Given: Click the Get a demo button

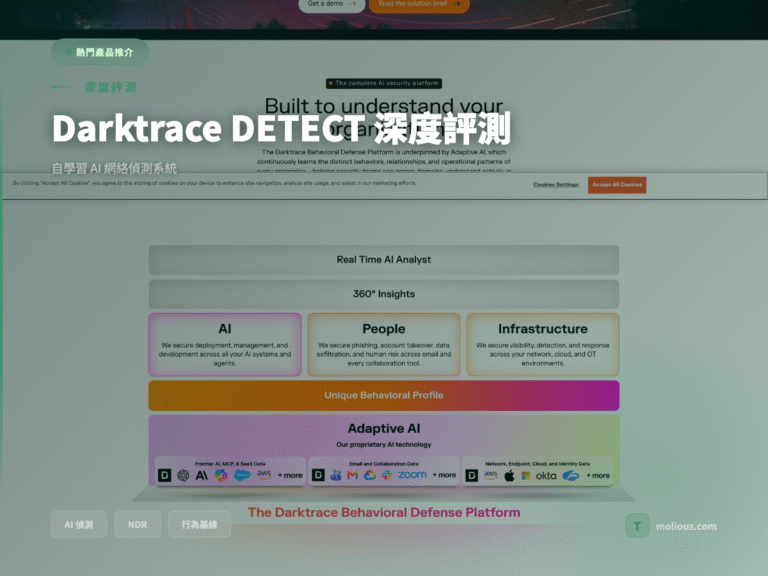Looking at the screenshot, I should click(332, 5).
